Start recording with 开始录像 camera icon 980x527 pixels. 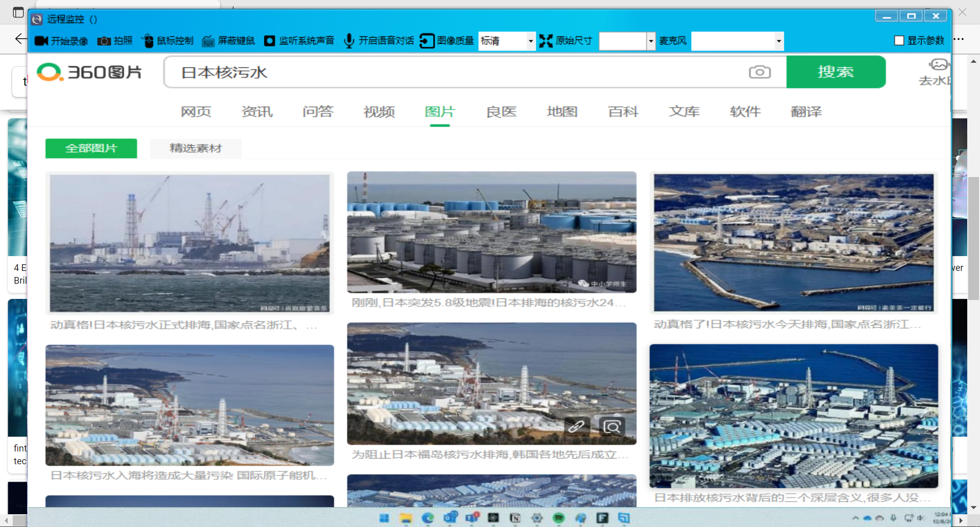41,41
